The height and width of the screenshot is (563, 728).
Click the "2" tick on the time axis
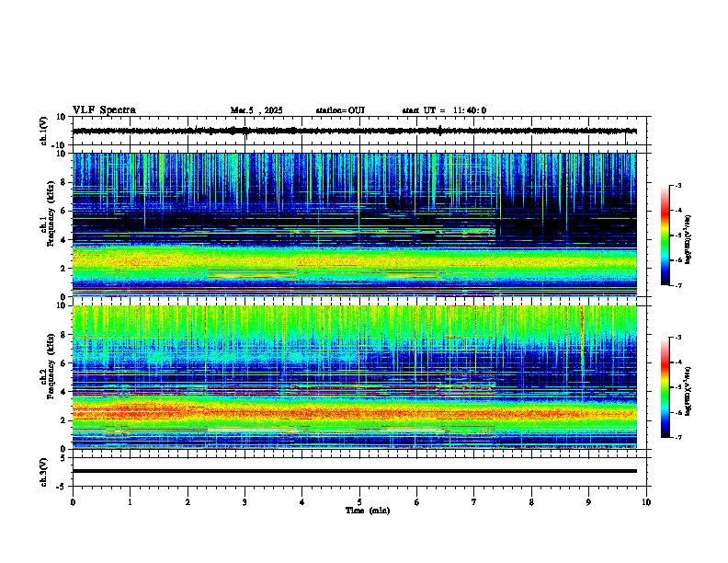(x=188, y=502)
